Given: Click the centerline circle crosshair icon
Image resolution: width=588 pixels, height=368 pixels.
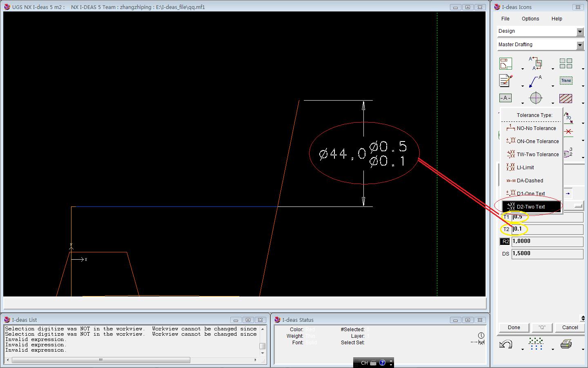Looking at the screenshot, I should pos(536,98).
